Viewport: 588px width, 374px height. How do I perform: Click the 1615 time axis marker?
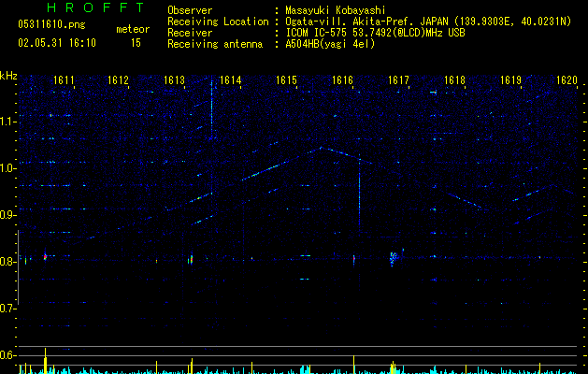tap(286, 80)
